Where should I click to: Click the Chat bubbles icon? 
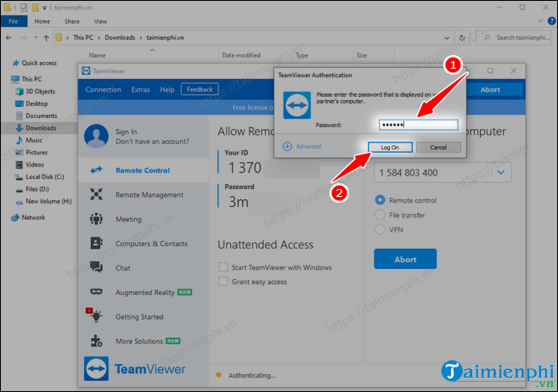(x=96, y=267)
